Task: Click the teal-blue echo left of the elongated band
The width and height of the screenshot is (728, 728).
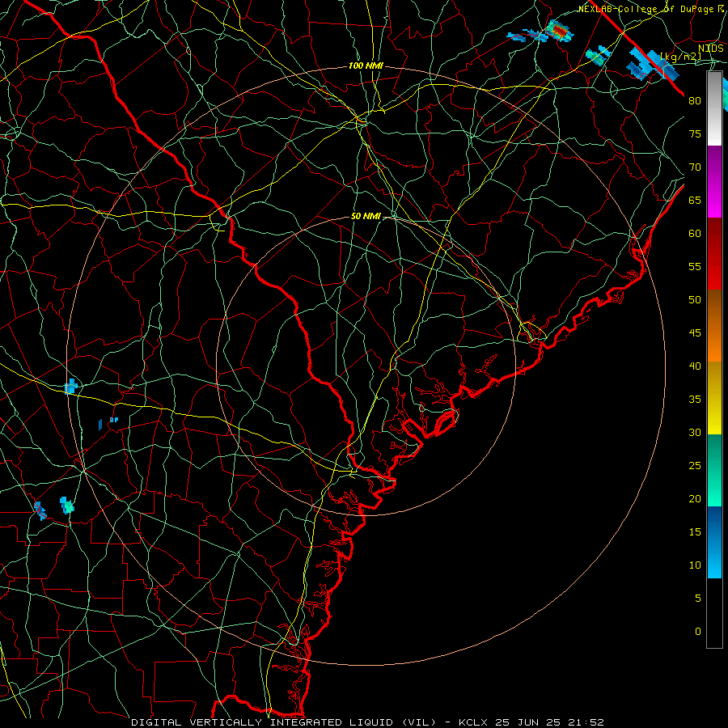Action: [599, 55]
